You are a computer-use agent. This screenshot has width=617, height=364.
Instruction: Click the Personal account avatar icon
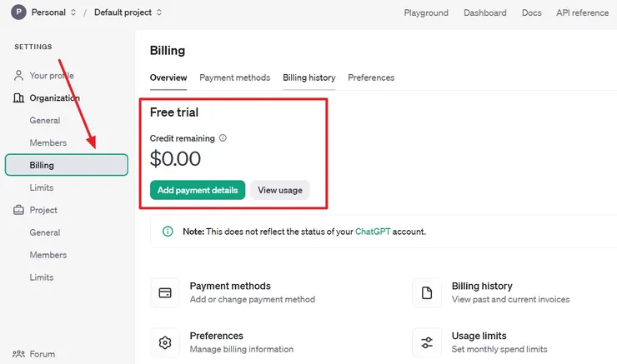coord(18,12)
